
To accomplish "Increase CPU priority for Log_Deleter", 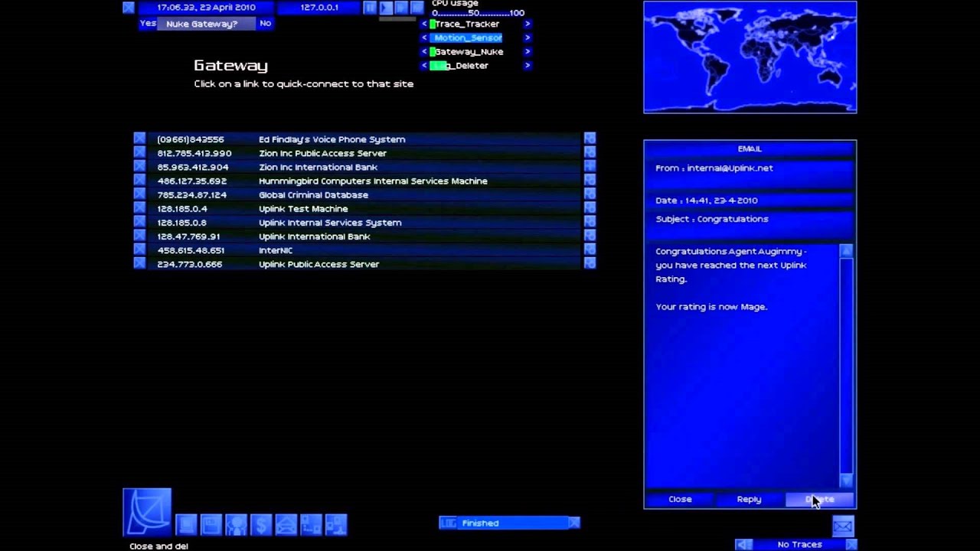I will [x=528, y=65].
